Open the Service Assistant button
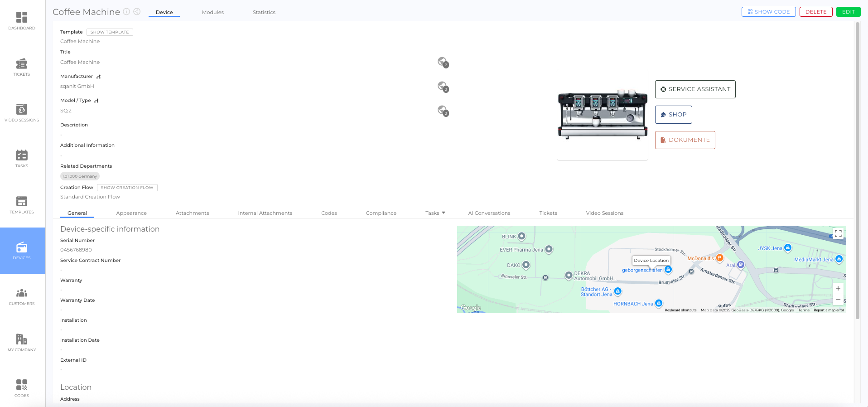 (x=695, y=89)
